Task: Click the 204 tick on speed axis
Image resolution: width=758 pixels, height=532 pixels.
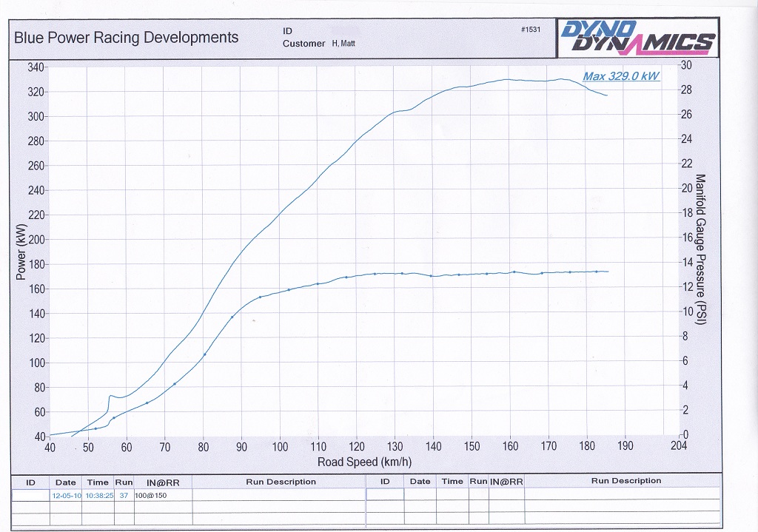Action: 677,447
